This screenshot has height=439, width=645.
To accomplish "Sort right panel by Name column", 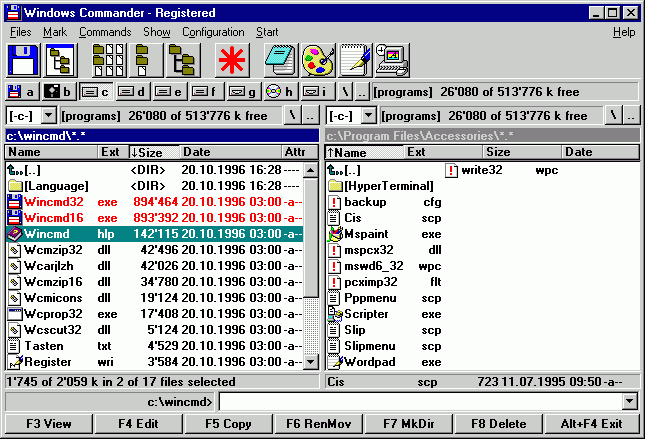I will pos(364,152).
